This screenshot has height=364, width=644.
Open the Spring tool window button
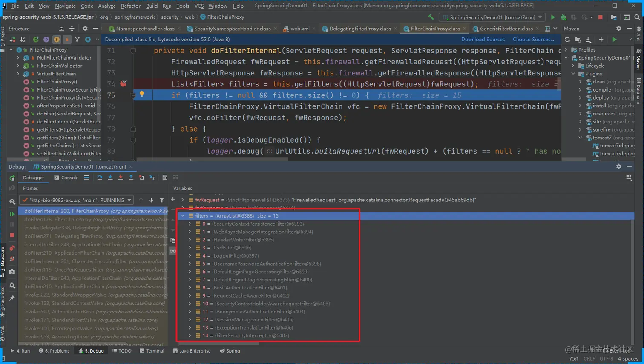tap(230, 351)
